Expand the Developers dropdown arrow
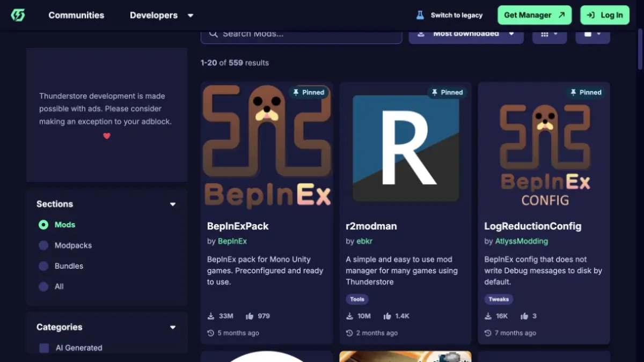The width and height of the screenshot is (644, 362). [x=190, y=16]
